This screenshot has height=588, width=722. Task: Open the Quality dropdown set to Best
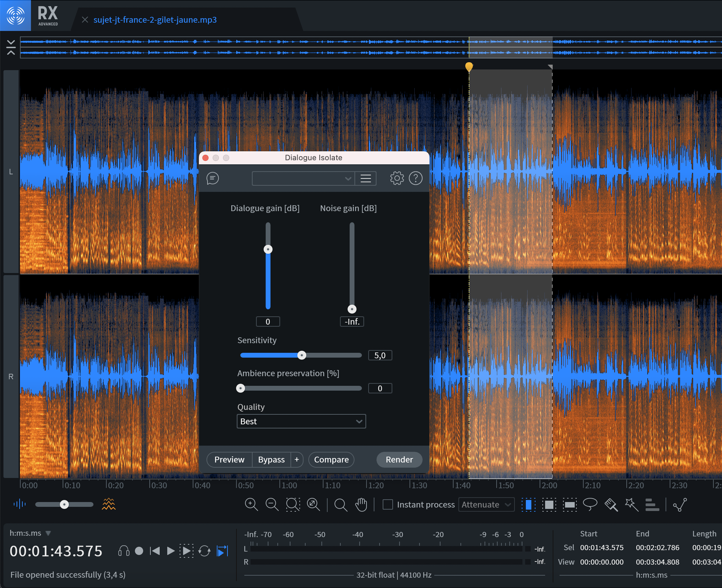(301, 421)
